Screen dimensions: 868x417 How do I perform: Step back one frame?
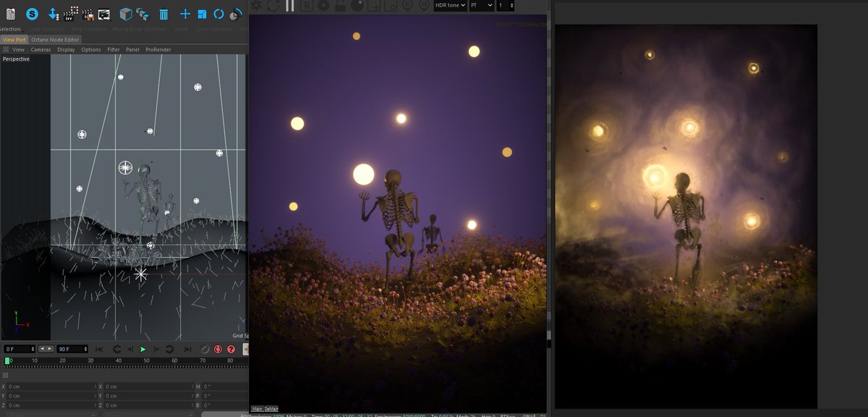tap(129, 350)
